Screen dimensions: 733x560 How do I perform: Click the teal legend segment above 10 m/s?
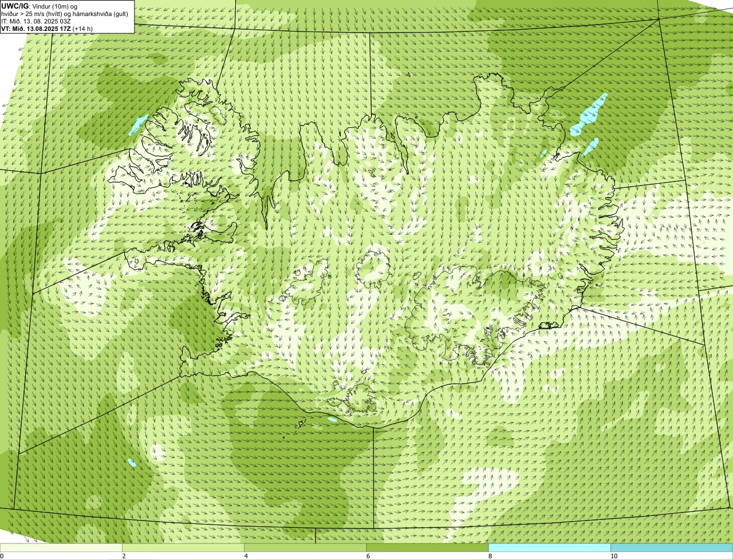[x=672, y=548]
